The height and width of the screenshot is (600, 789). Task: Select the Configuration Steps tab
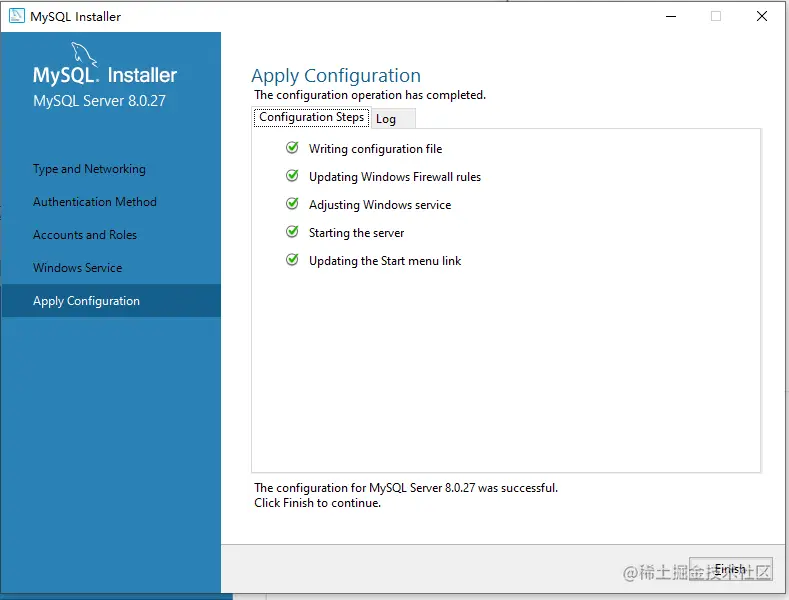pos(311,117)
